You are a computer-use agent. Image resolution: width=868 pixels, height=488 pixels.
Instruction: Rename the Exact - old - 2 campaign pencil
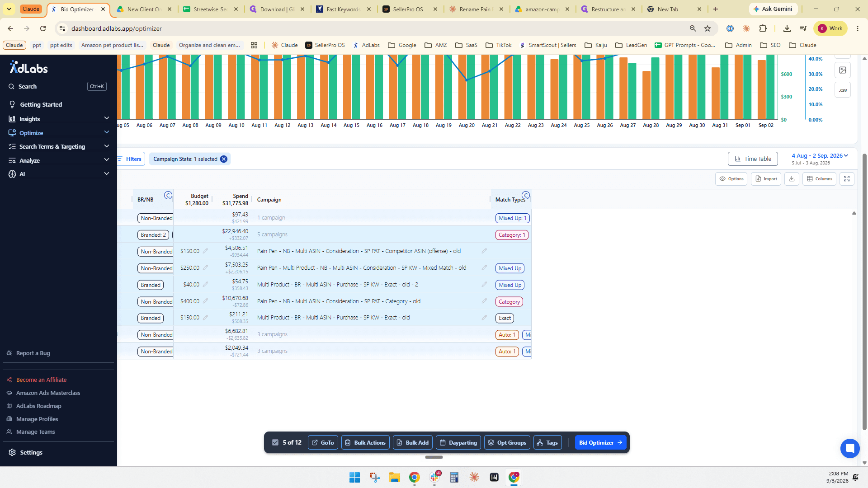(484, 284)
